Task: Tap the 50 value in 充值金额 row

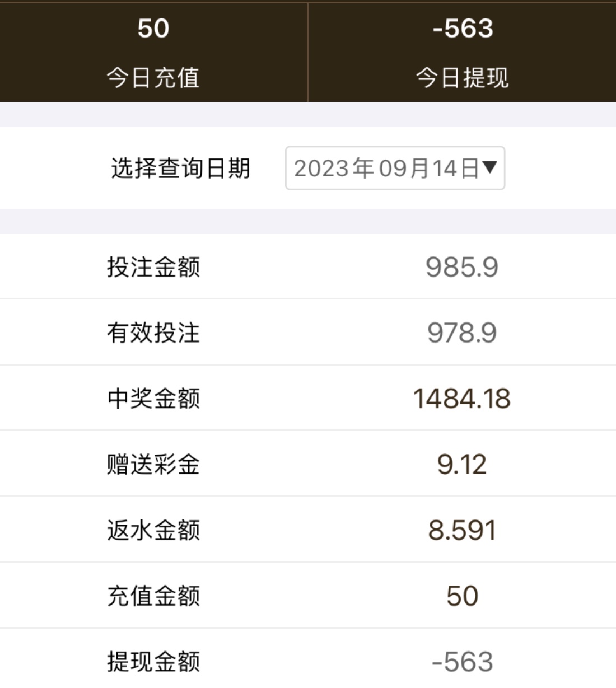Action: (x=462, y=596)
